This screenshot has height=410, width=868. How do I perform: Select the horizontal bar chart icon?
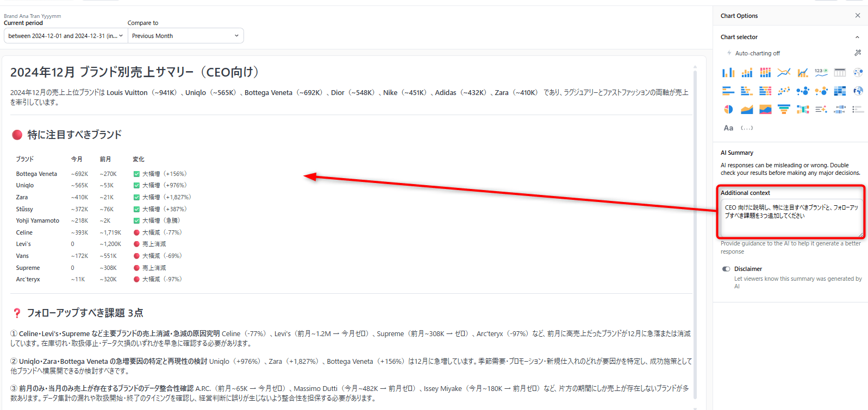(728, 91)
